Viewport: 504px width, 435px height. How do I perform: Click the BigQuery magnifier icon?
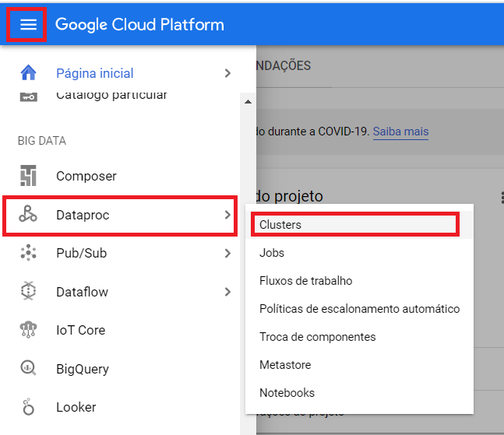point(29,368)
